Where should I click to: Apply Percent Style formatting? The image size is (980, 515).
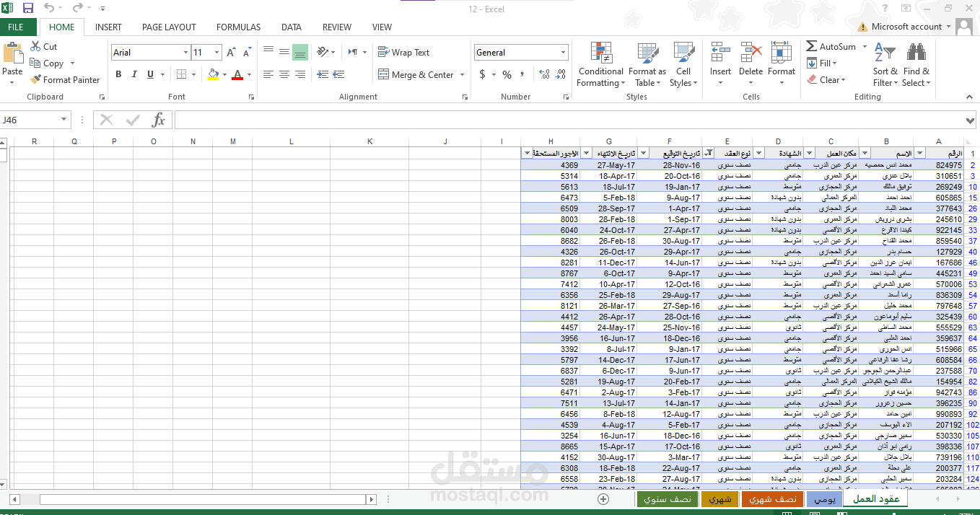point(507,74)
